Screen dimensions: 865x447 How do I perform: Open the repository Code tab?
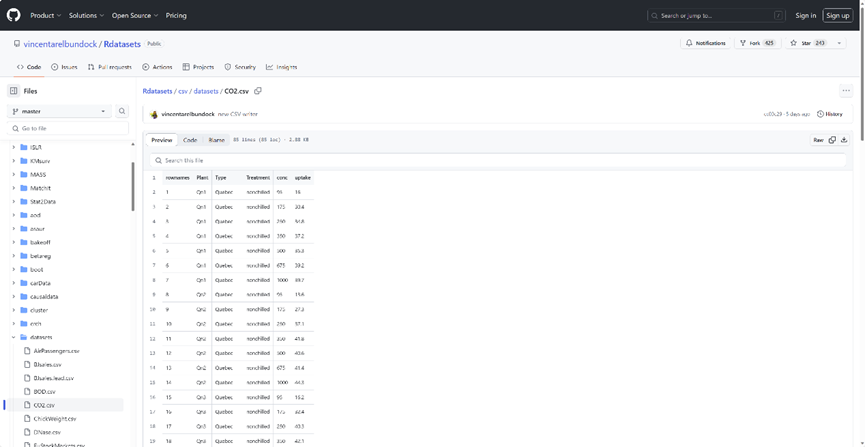tap(29, 67)
